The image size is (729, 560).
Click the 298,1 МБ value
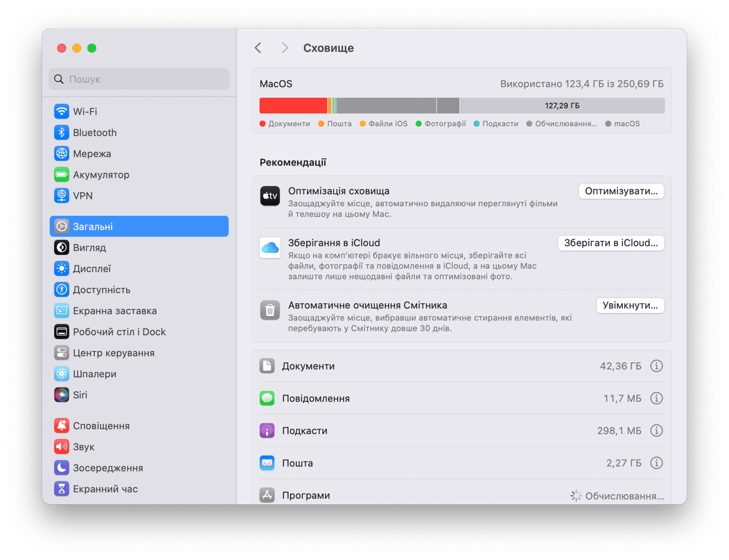coord(619,430)
